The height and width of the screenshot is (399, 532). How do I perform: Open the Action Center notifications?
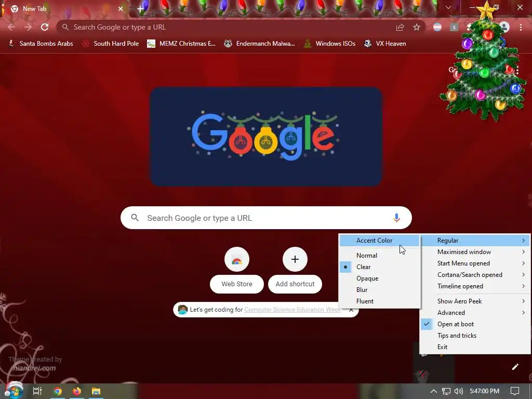pos(515,391)
